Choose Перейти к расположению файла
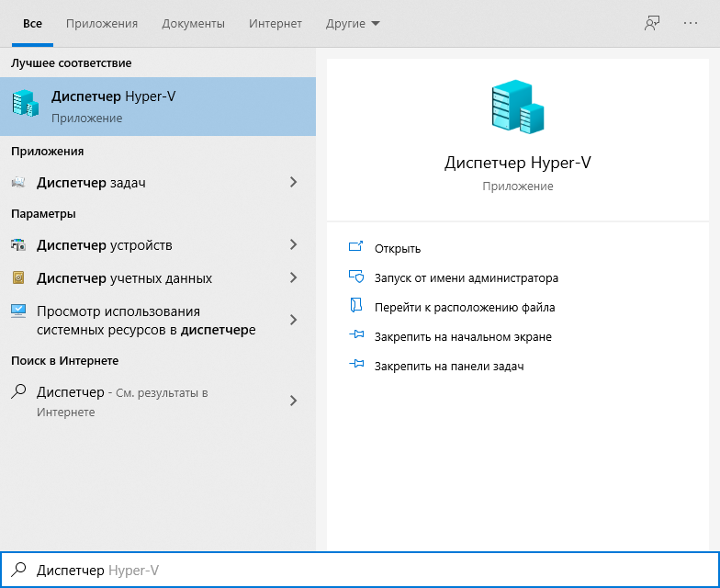 (465, 307)
